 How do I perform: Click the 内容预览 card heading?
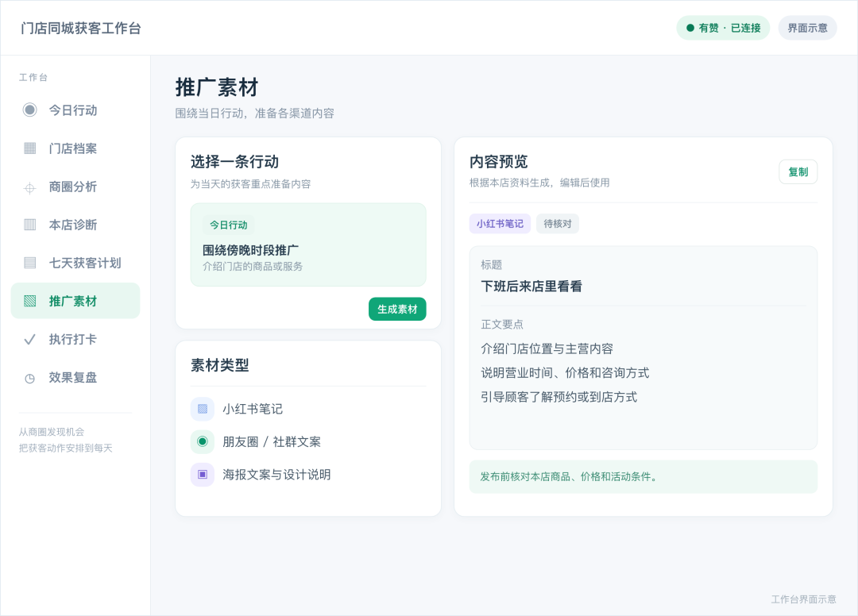(498, 162)
